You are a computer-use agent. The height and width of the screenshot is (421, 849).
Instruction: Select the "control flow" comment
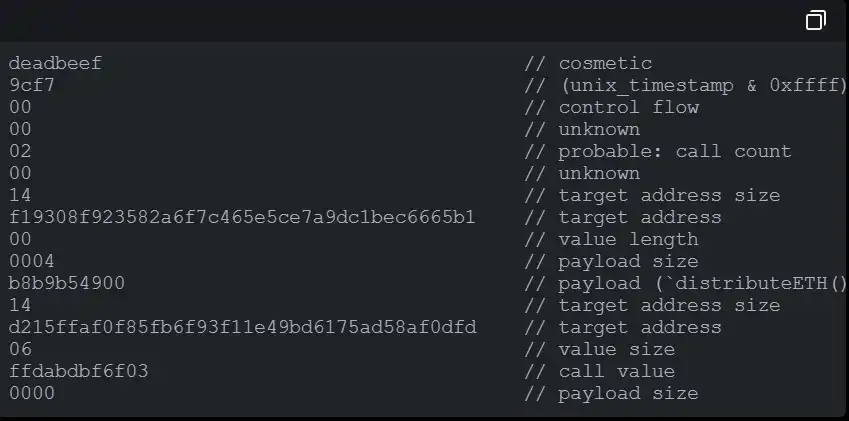(x=628, y=108)
